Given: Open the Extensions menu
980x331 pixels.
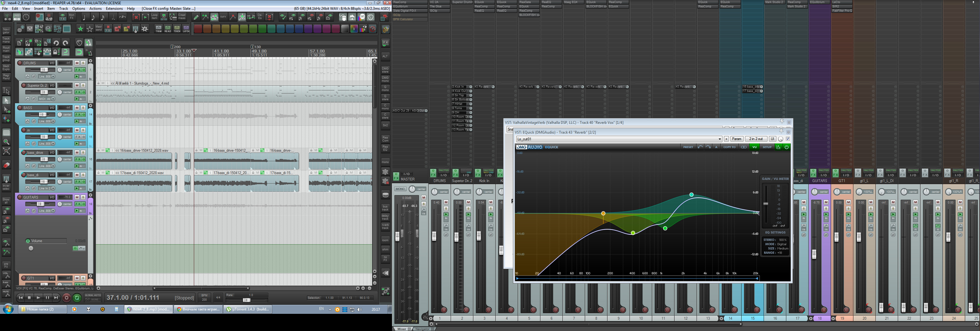Looking at the screenshot, I should 114,8.
